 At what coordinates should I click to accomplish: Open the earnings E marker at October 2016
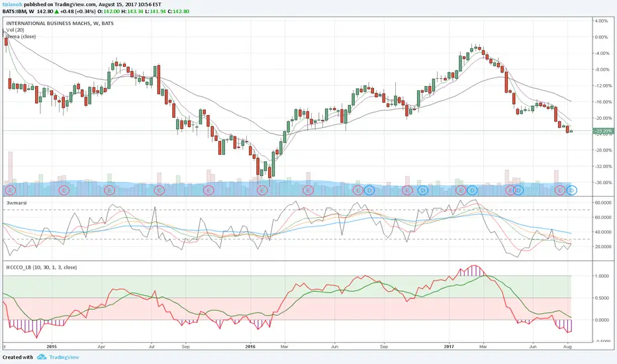coord(407,191)
